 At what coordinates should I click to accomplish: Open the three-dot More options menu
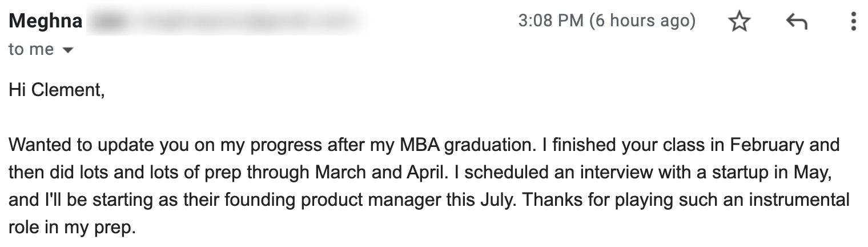click(x=853, y=22)
